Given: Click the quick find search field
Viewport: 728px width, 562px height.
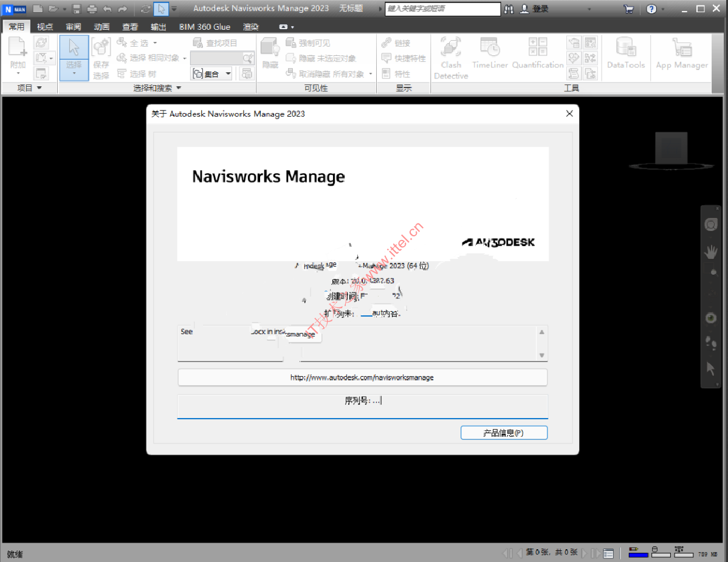Looking at the screenshot, I should tap(216, 58).
